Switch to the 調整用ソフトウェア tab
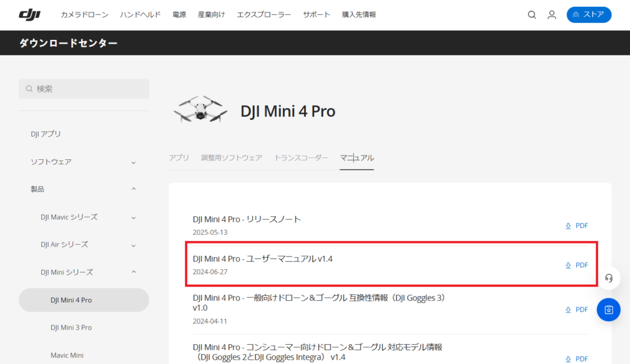 click(232, 158)
